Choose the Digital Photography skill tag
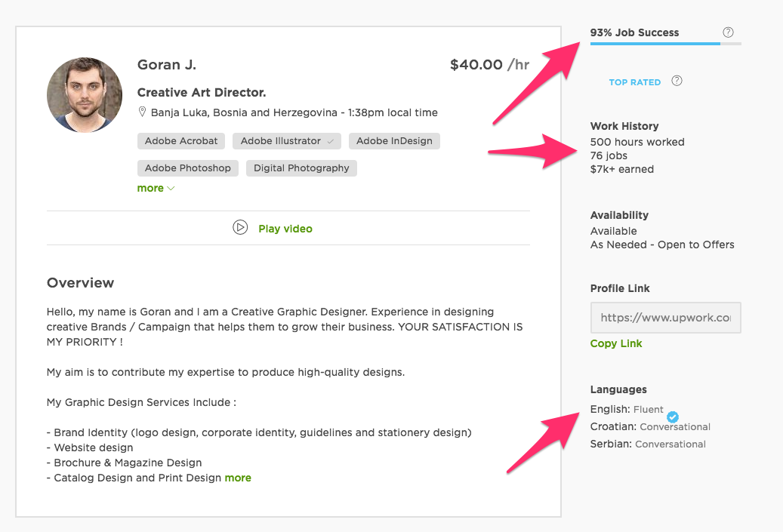 (301, 168)
